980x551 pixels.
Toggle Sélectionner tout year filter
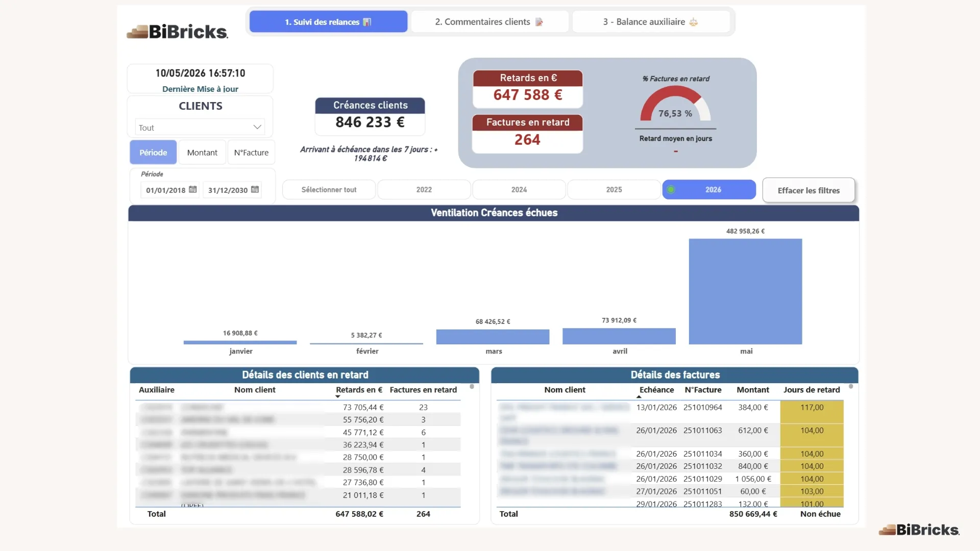click(329, 189)
